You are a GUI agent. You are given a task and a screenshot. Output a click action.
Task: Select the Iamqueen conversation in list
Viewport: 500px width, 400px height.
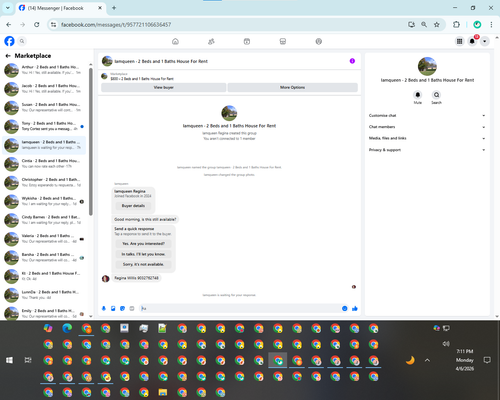tap(44, 145)
